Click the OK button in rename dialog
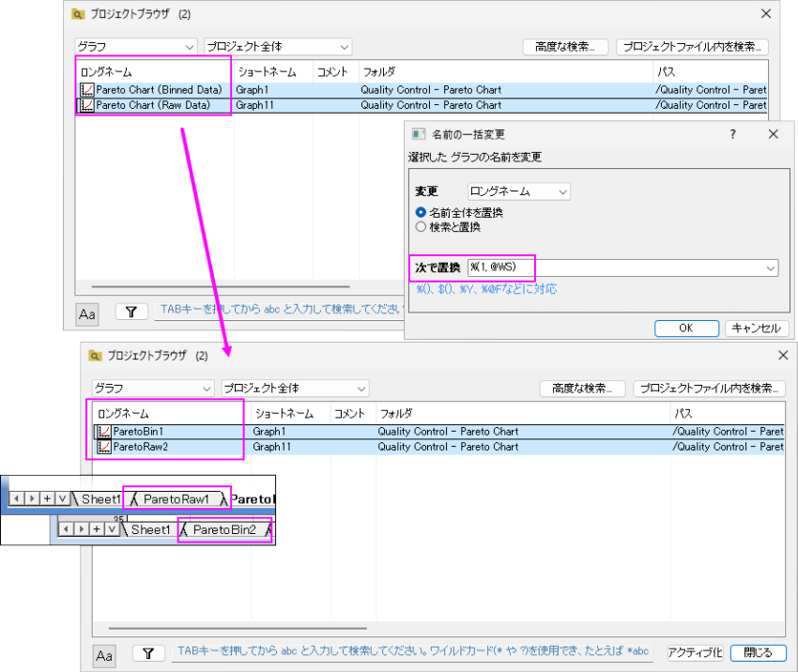This screenshot has height=672, width=798. pyautogui.click(x=686, y=328)
